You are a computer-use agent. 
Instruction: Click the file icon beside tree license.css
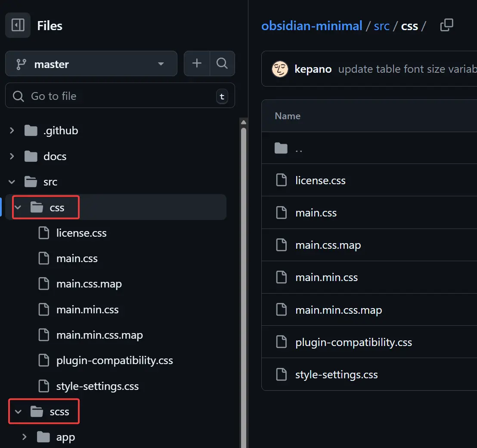pyautogui.click(x=44, y=233)
